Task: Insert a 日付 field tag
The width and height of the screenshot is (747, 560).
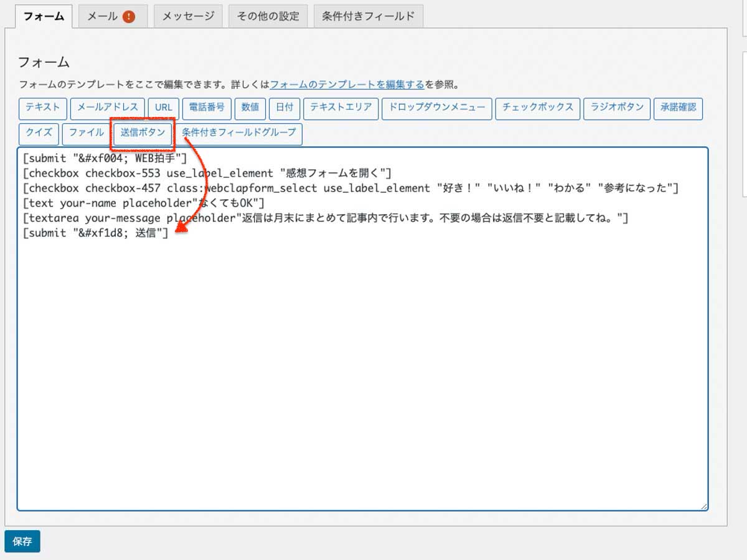Action: (284, 108)
